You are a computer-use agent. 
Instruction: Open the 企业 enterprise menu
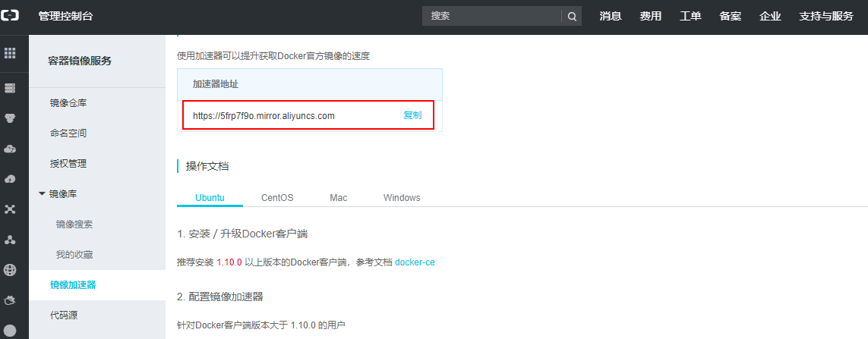(x=770, y=17)
